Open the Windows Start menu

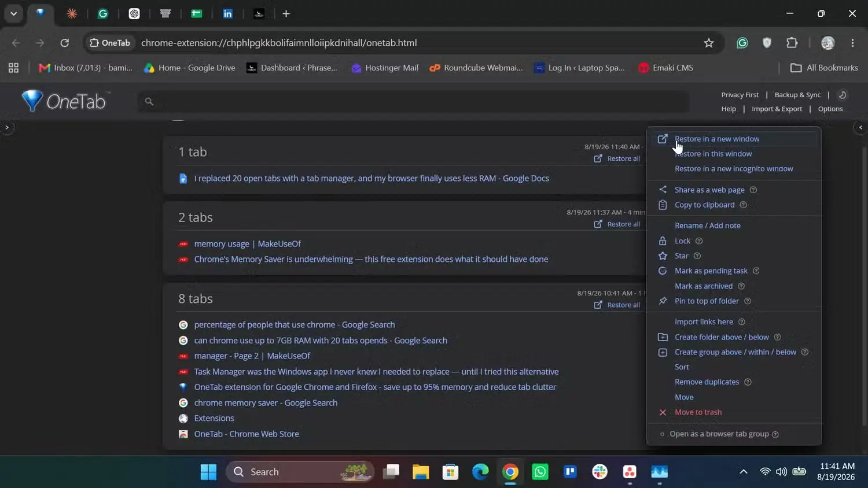[x=208, y=472]
